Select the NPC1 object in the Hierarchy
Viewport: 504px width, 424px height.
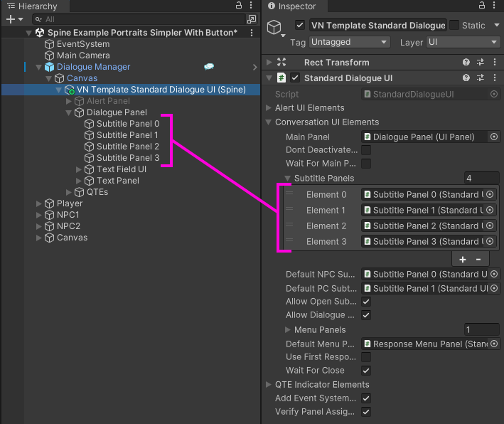[x=68, y=215]
